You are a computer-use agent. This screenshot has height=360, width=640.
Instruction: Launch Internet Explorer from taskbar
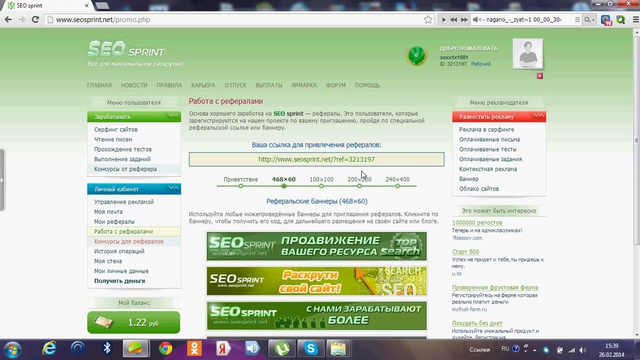click(49, 349)
